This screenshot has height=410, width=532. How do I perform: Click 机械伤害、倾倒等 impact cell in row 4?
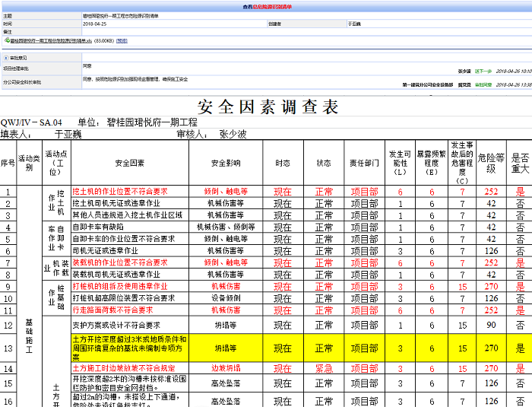pos(226,227)
